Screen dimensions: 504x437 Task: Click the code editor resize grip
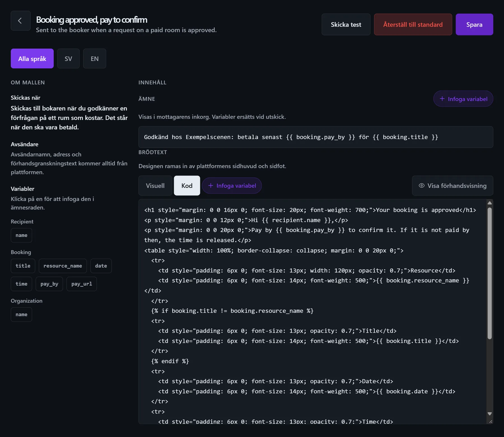491,421
